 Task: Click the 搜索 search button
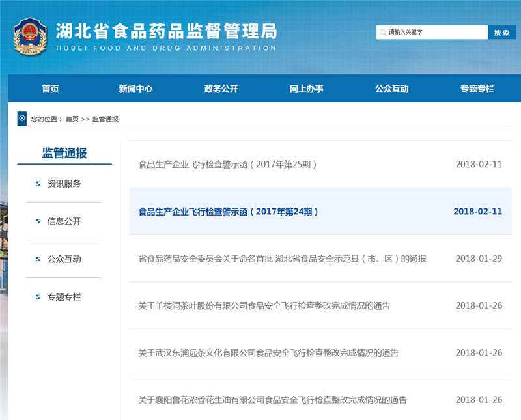(x=502, y=32)
